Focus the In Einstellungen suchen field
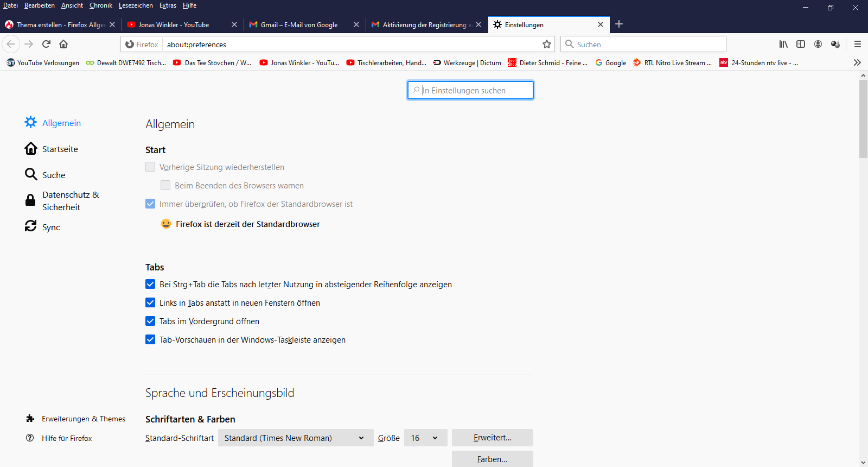The image size is (868, 467). point(470,90)
